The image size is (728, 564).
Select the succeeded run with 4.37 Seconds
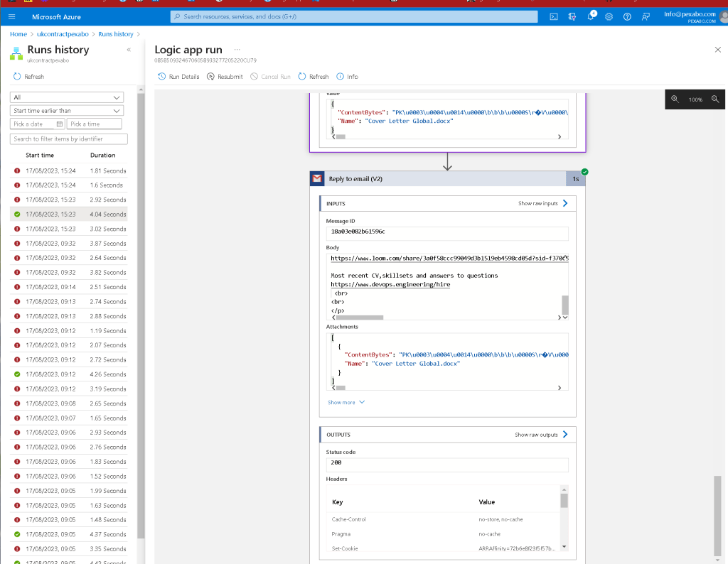click(x=69, y=534)
